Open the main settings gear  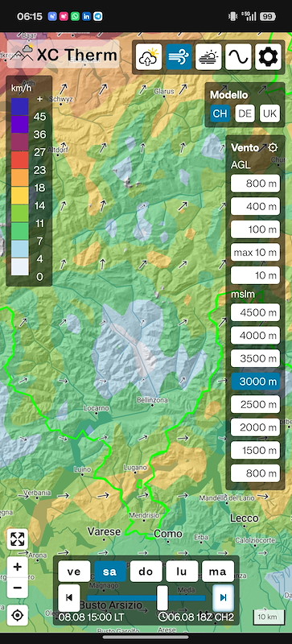point(268,57)
